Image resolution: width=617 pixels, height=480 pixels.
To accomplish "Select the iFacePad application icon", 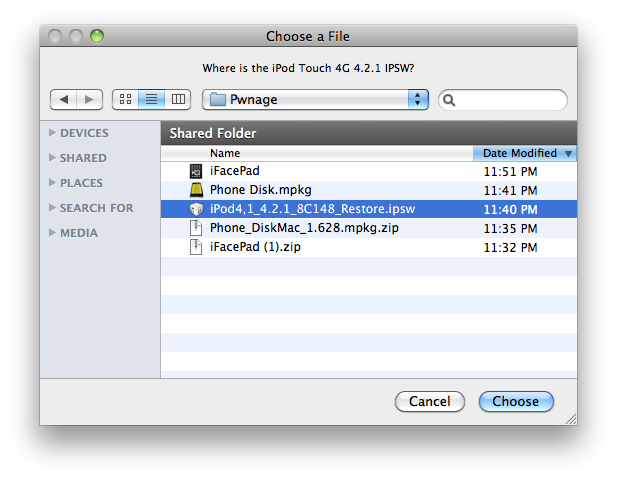I will click(196, 171).
